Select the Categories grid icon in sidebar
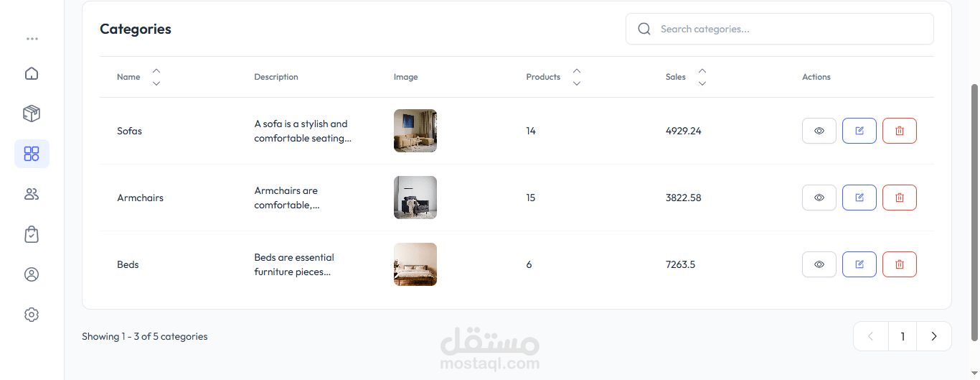This screenshot has width=980, height=380. tap(32, 154)
